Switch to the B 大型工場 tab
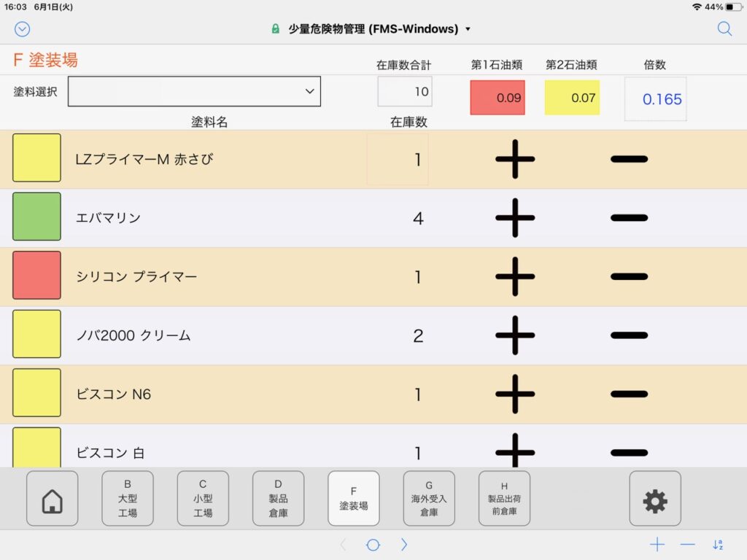Screen dimensions: 747x560 128,499
